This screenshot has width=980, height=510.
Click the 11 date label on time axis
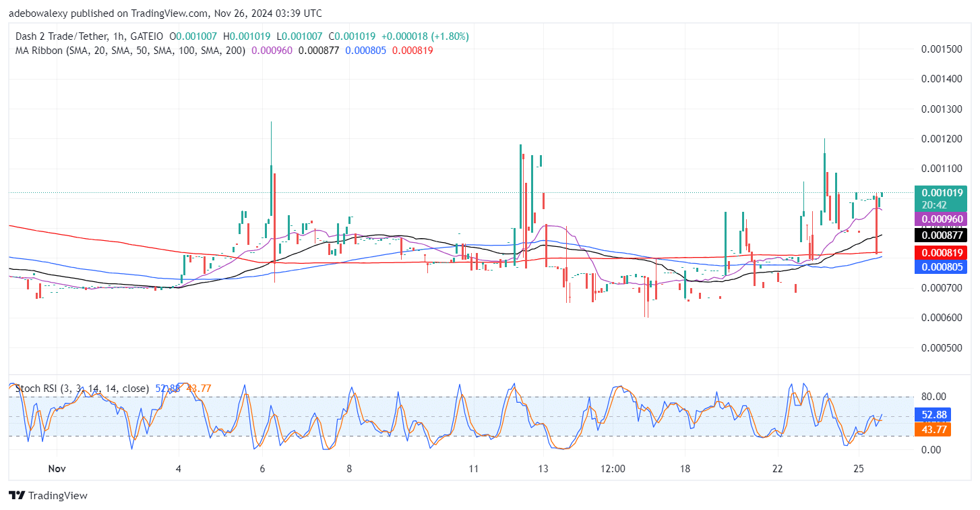(x=473, y=468)
